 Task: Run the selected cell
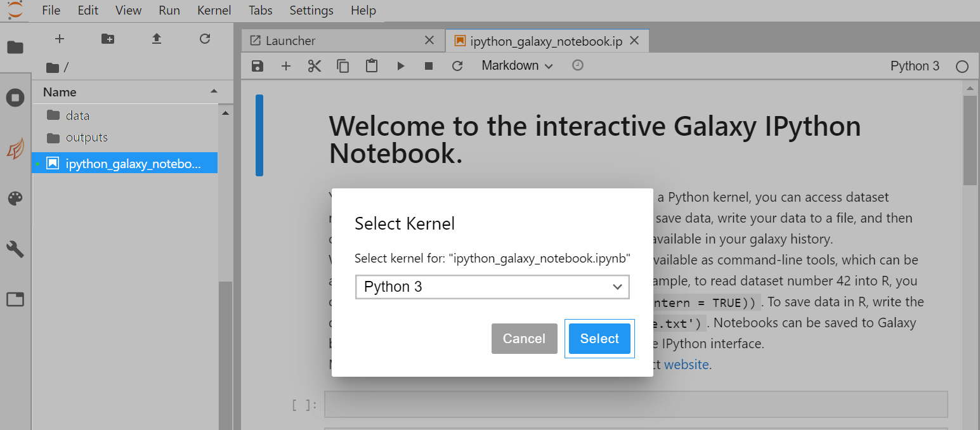(400, 66)
